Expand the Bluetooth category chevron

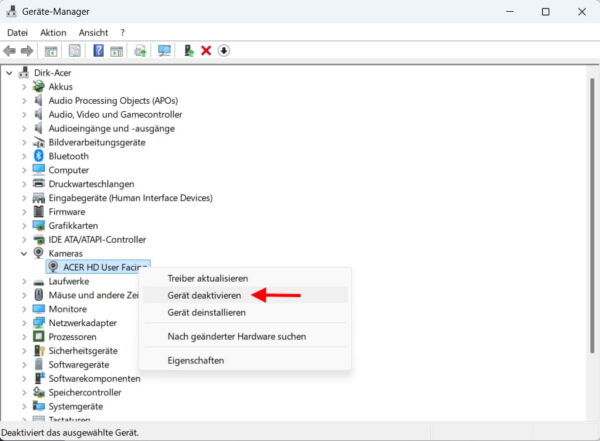point(24,156)
